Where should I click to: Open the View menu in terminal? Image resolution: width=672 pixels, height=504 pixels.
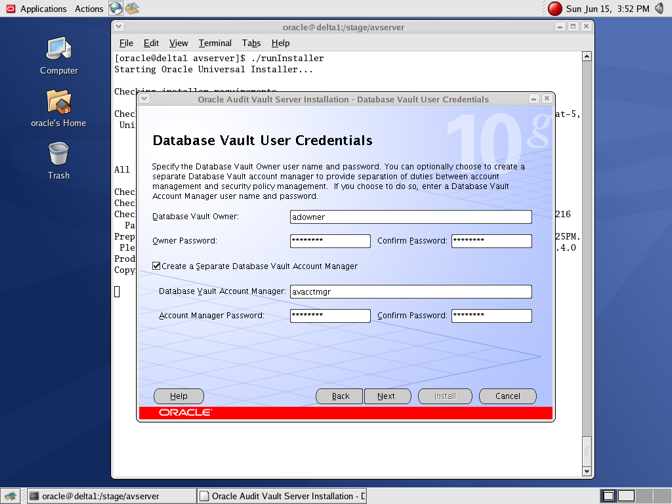tap(178, 43)
